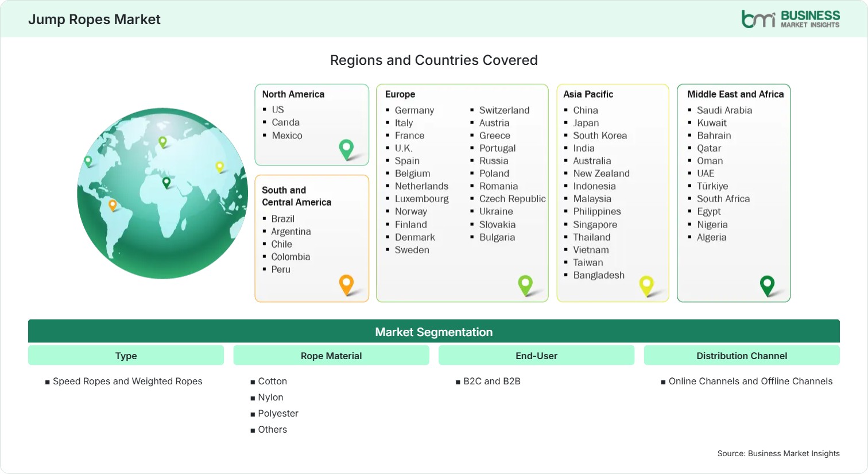
Task: Click Chile in the country list
Action: click(281, 244)
